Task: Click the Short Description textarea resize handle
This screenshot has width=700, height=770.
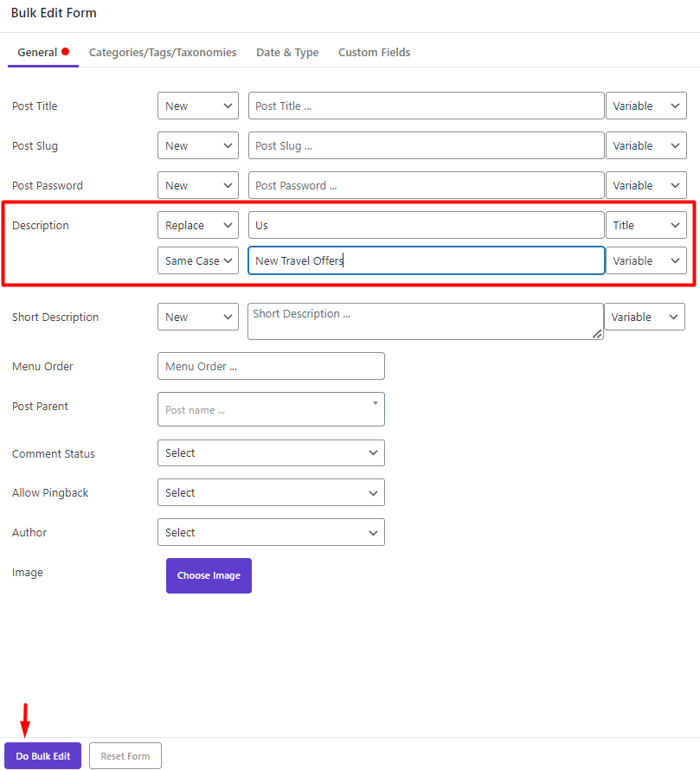Action: pos(597,334)
